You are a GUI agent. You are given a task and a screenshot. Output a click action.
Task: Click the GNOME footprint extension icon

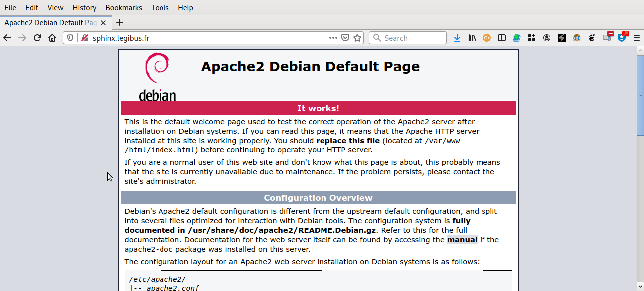pyautogui.click(x=592, y=38)
